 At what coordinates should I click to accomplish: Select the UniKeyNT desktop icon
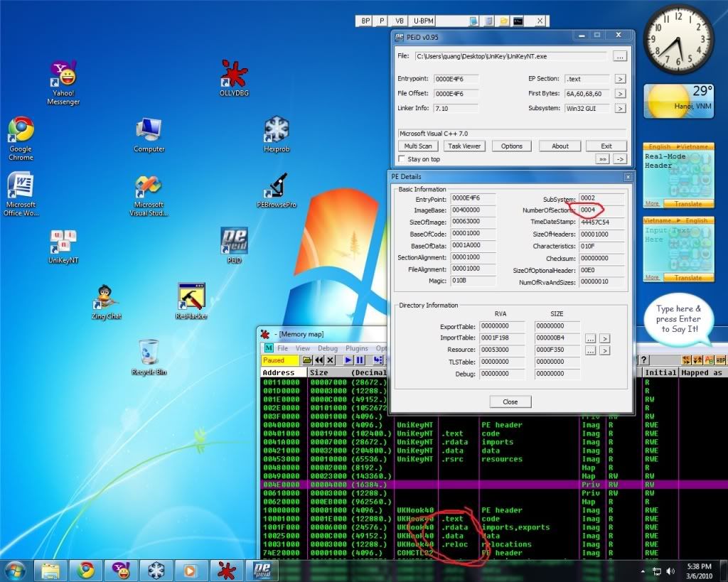coord(63,247)
